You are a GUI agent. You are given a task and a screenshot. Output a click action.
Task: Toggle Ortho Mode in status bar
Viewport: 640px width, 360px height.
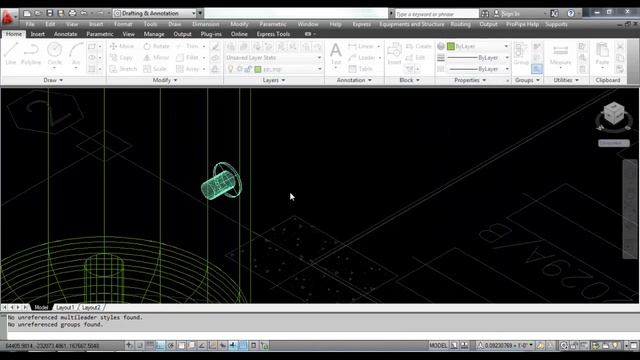click(160, 346)
